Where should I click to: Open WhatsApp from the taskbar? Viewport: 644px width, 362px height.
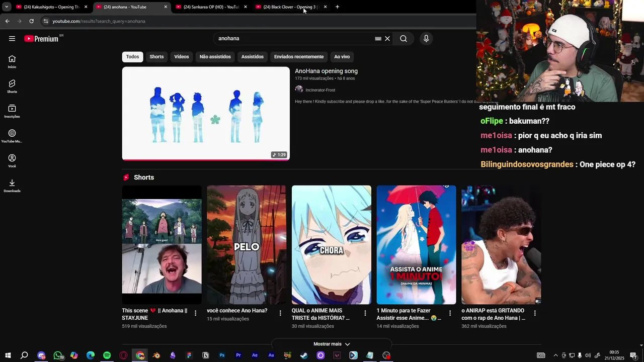pyautogui.click(x=58, y=355)
